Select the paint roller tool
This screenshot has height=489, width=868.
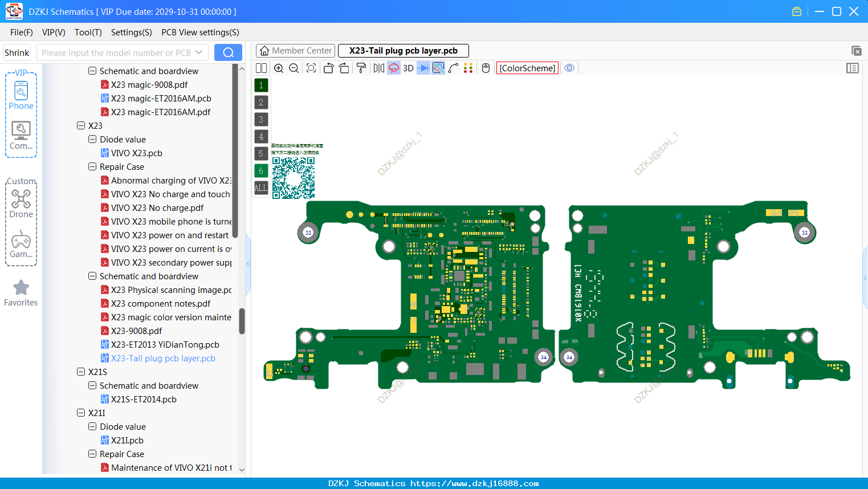361,68
